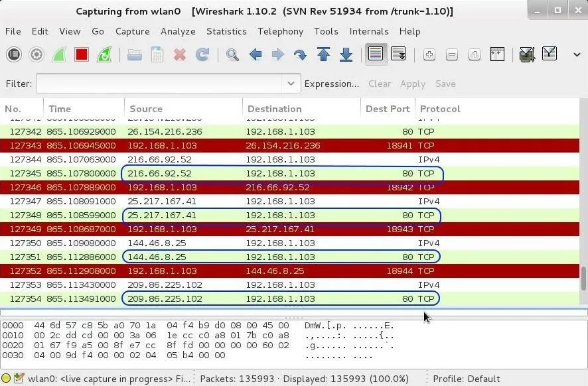The width and height of the screenshot is (588, 386).
Task: Open the File menu
Action: tap(13, 31)
